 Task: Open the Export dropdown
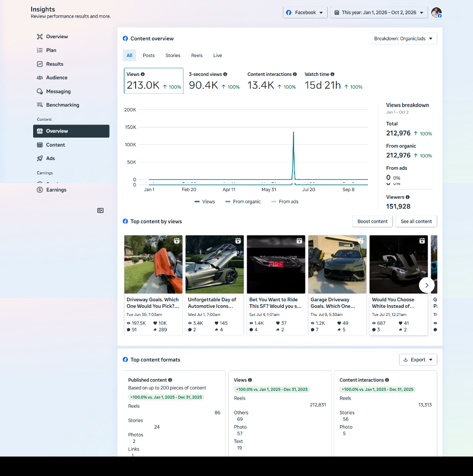[x=418, y=360]
